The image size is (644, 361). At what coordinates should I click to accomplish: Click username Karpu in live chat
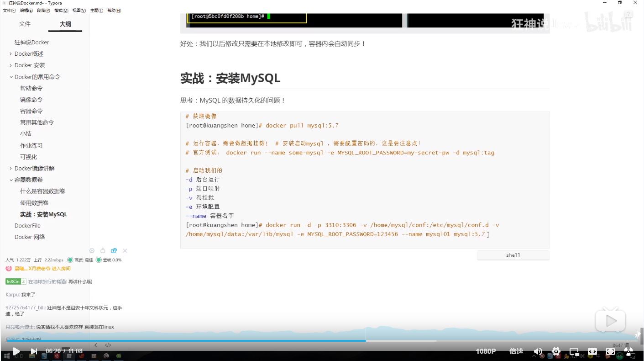(x=12, y=295)
